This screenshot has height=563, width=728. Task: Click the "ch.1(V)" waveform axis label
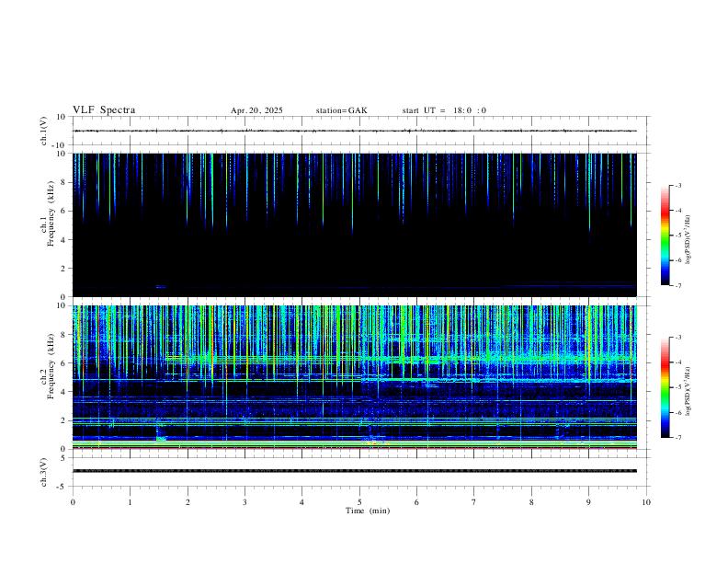(44, 131)
